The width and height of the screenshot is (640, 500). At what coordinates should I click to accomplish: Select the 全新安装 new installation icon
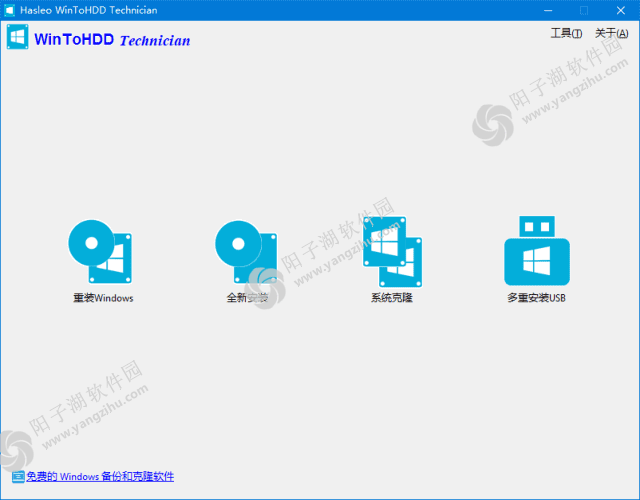pyautogui.click(x=246, y=252)
